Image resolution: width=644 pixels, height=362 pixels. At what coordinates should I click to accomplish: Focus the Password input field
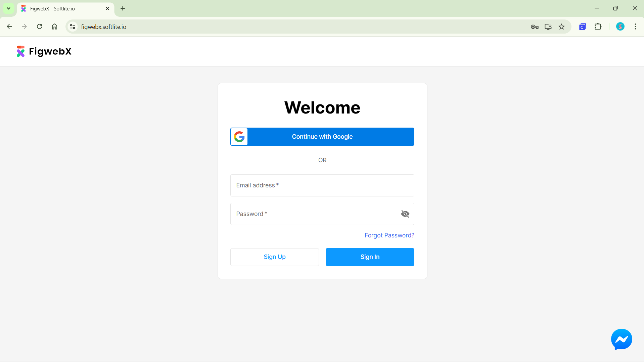[x=322, y=214]
